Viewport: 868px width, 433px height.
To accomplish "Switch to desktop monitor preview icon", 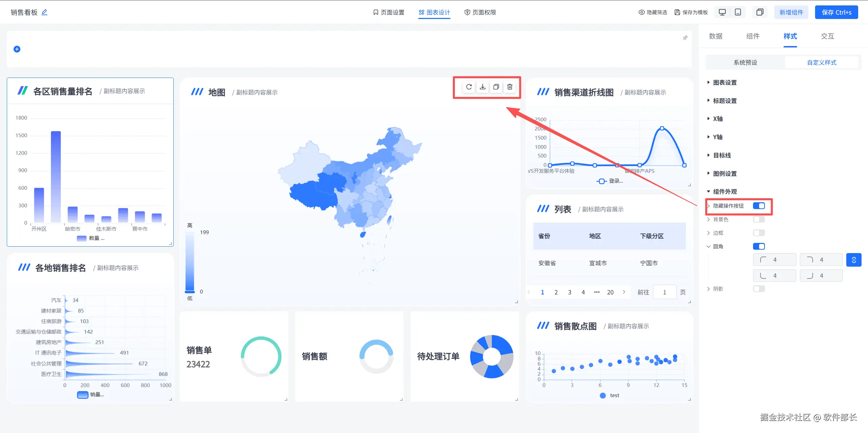I will click(x=722, y=12).
